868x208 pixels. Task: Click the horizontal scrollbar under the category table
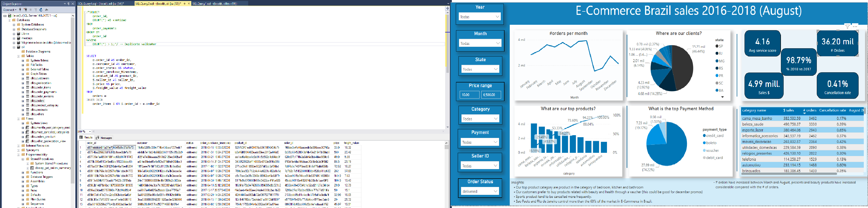[x=789, y=174]
